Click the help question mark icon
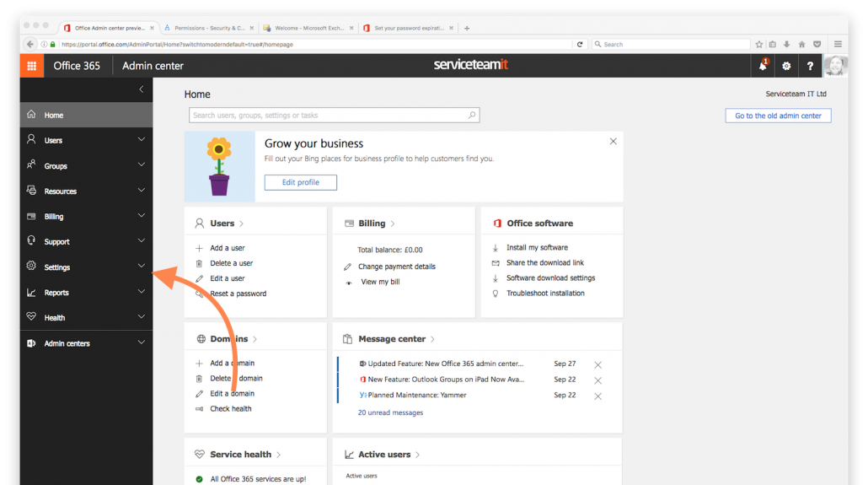 810,66
